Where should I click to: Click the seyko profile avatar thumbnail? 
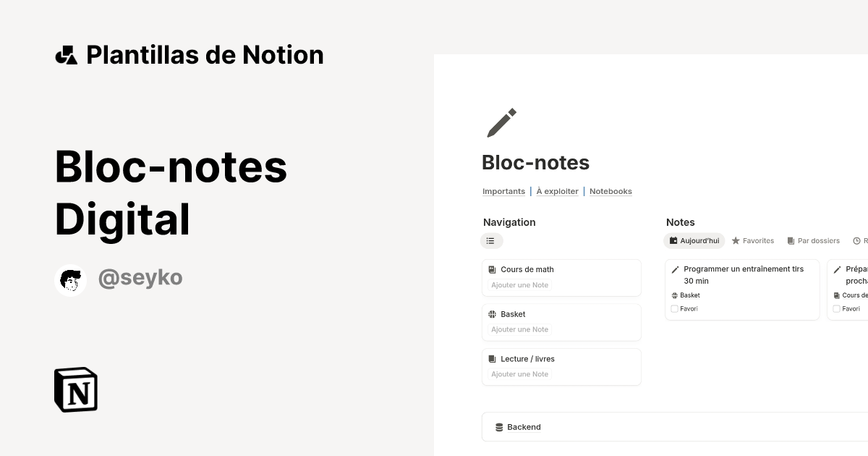[70, 280]
